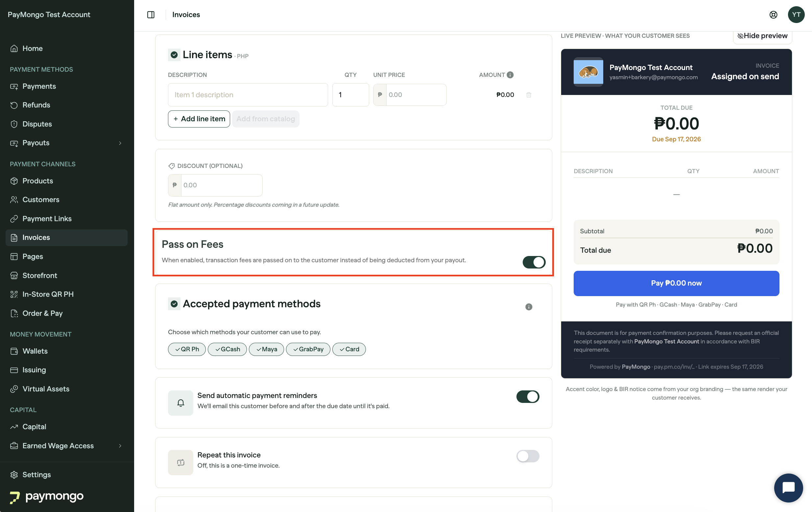The height and width of the screenshot is (512, 812).
Task: Click the Invoices breadcrumb title
Action: (186, 14)
